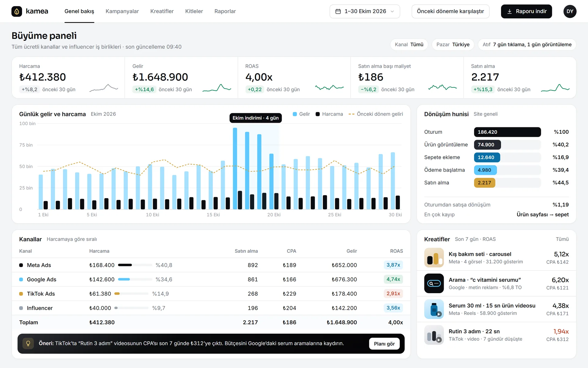Viewport: 588px width, 368px height.
Task: Switch to Kreatifler tab
Action: tap(162, 11)
